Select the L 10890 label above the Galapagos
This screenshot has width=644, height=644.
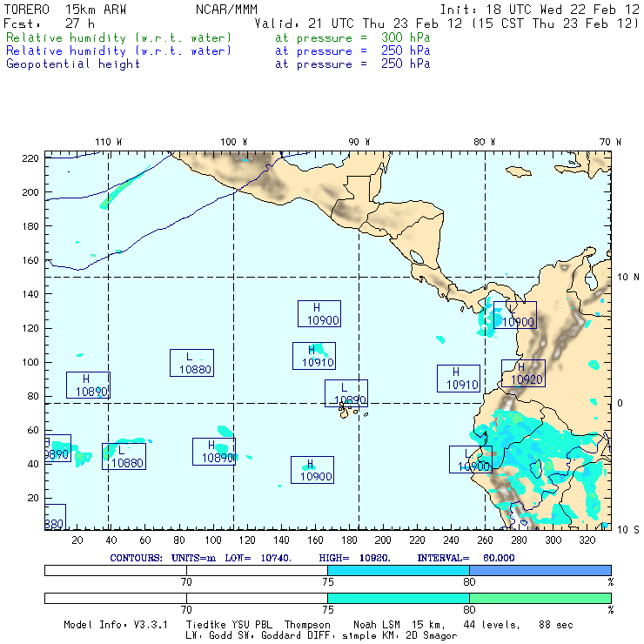pos(345,393)
